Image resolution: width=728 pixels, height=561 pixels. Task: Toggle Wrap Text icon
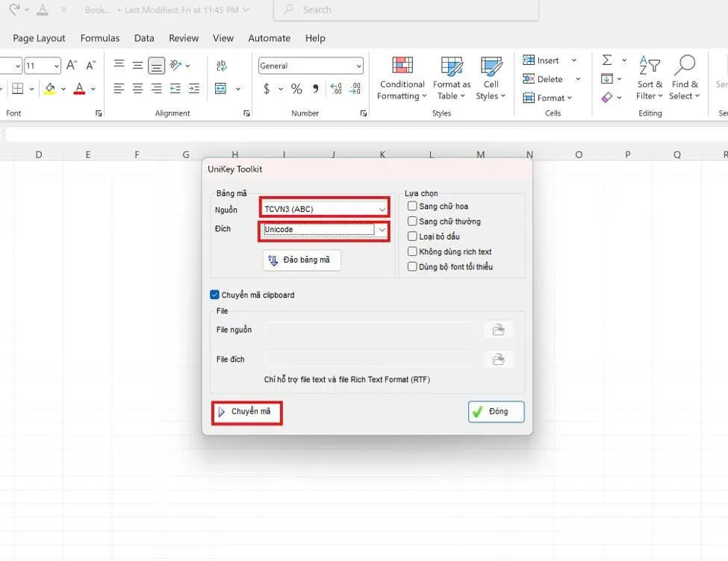coord(222,66)
